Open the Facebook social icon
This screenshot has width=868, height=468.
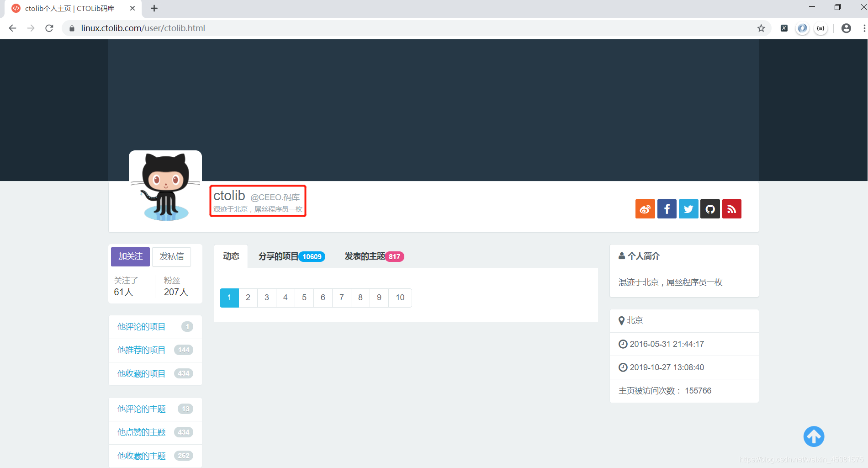coord(667,209)
